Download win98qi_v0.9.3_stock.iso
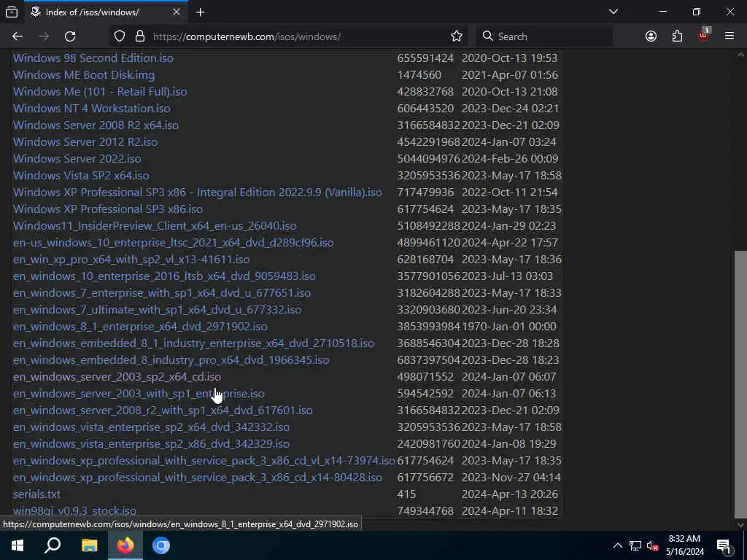Viewport: 747px width, 560px height. point(75,510)
